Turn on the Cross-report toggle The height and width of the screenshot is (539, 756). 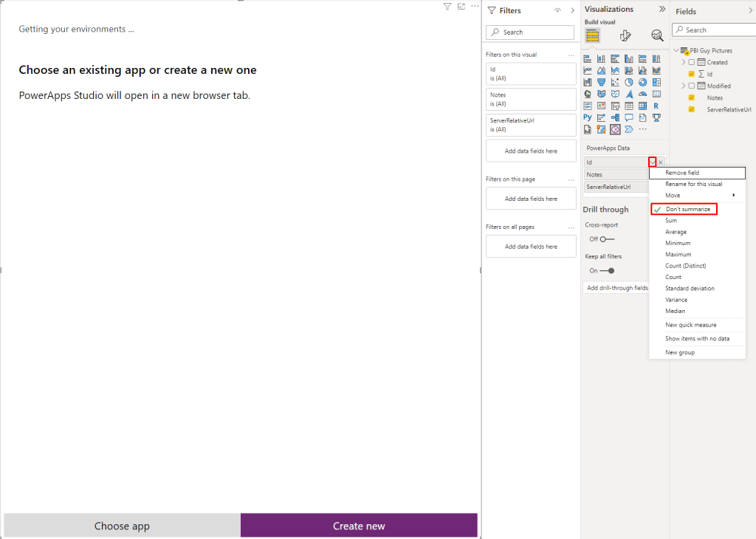coord(607,239)
